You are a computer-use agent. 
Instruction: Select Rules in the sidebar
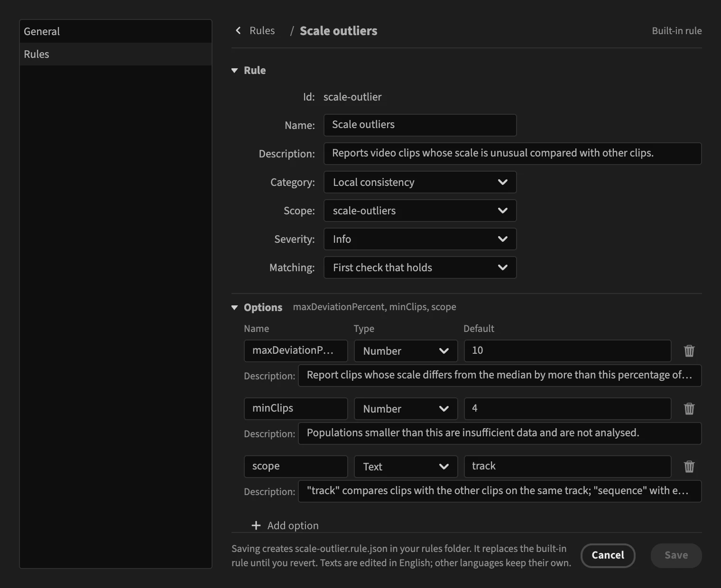click(x=116, y=54)
